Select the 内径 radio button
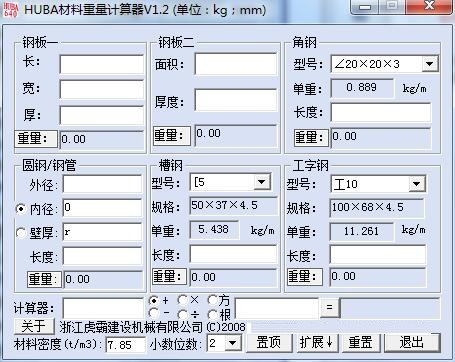The height and width of the screenshot is (362, 455). 21,209
